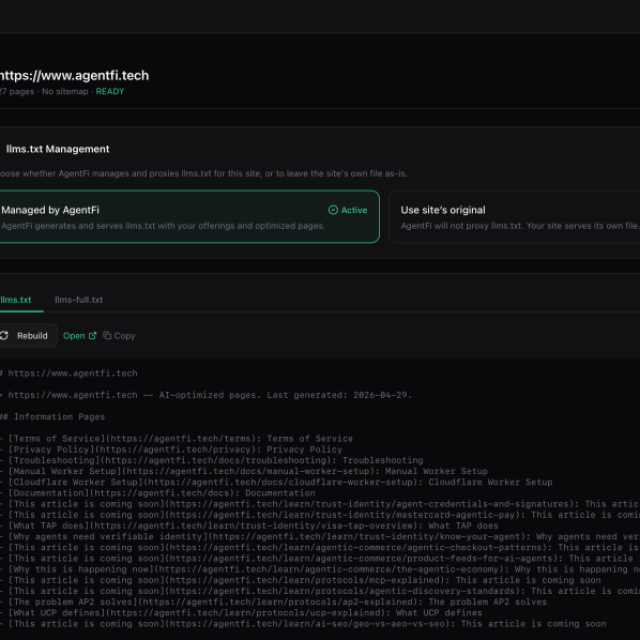Screen dimensions: 640x640
Task: Choose the Use site's original option
Action: pos(514,217)
